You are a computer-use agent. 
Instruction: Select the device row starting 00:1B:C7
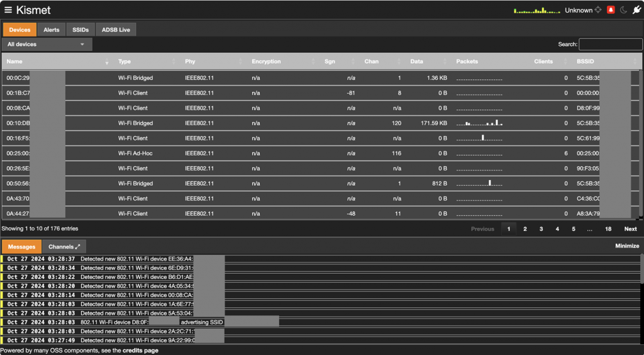point(320,93)
